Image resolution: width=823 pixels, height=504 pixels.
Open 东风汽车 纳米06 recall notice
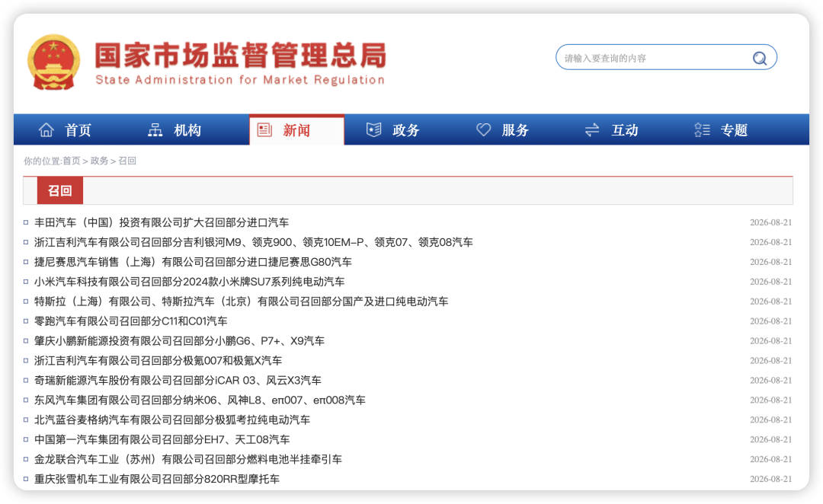[x=200, y=400]
